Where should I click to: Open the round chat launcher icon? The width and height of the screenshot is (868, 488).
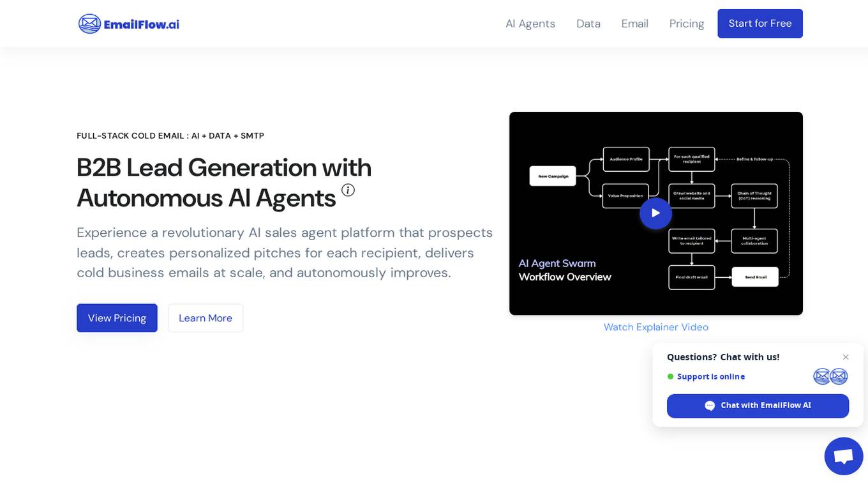(844, 456)
